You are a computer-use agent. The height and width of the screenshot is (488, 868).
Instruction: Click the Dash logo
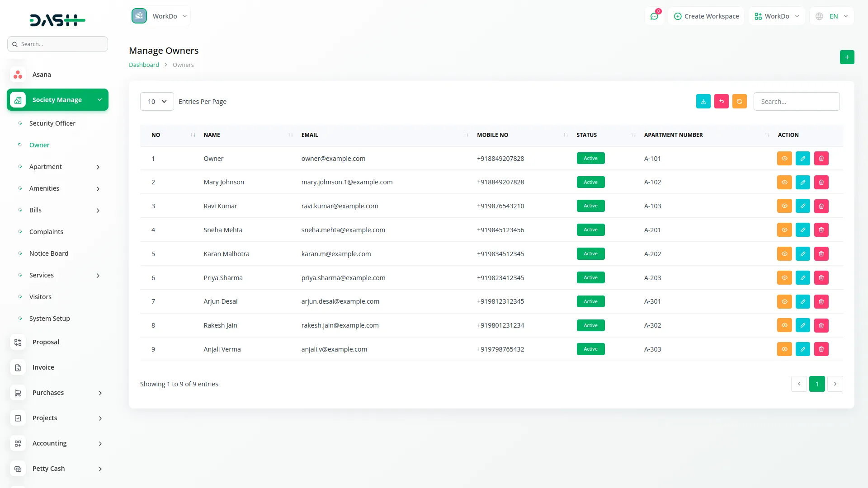[x=57, y=20]
